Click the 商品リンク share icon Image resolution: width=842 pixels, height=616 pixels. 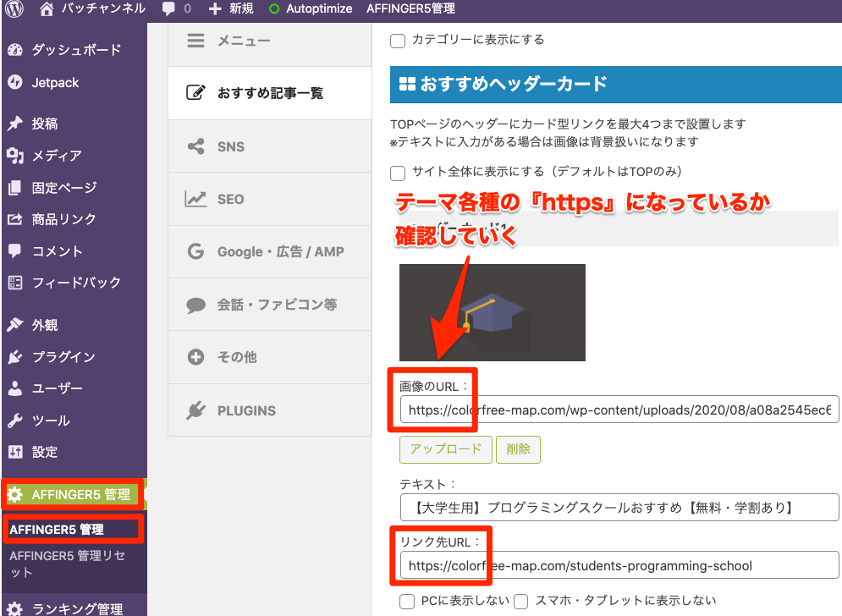[15, 219]
